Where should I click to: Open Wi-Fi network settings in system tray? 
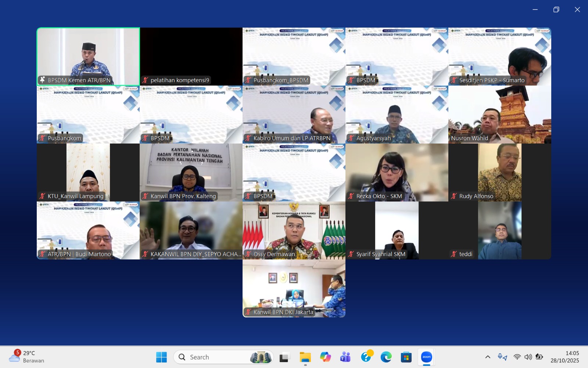pos(517,357)
